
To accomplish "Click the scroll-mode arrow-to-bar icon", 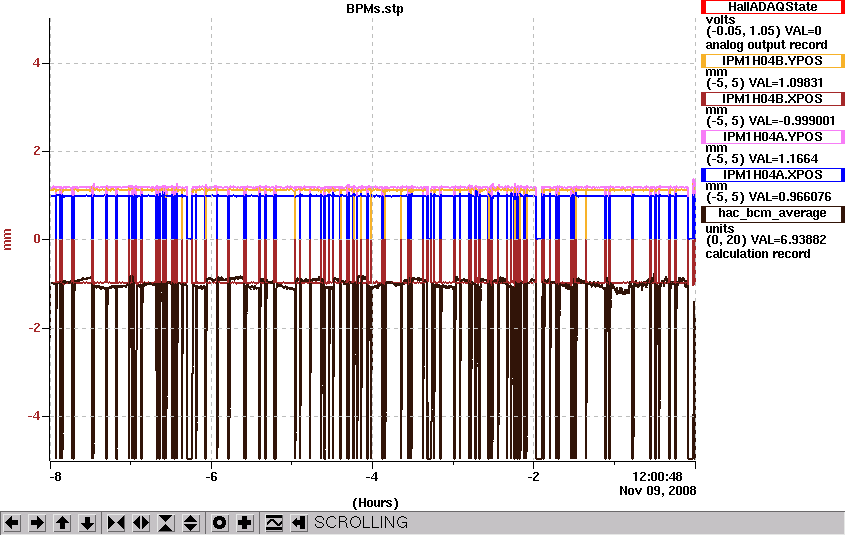I will point(299,523).
